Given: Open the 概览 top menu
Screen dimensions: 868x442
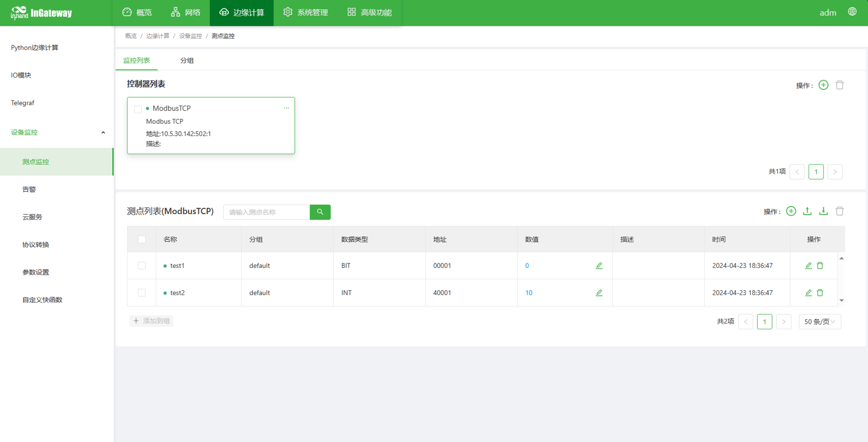Looking at the screenshot, I should (x=137, y=13).
